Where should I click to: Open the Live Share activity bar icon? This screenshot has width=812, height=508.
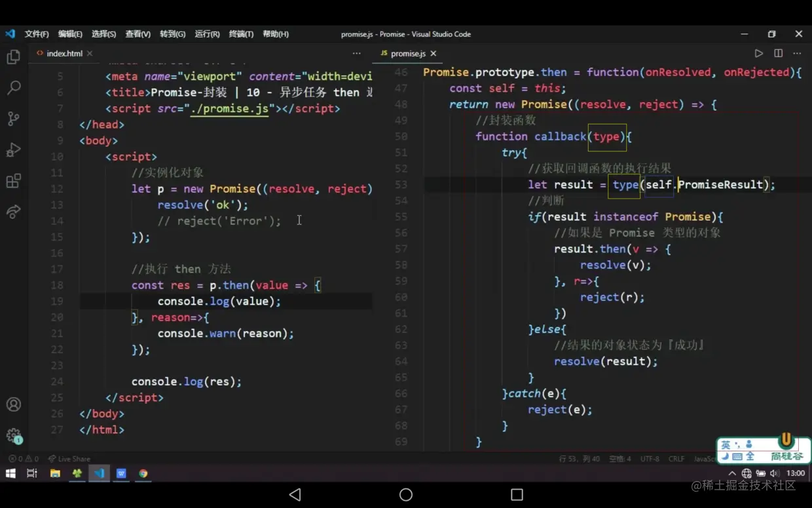pyautogui.click(x=13, y=212)
